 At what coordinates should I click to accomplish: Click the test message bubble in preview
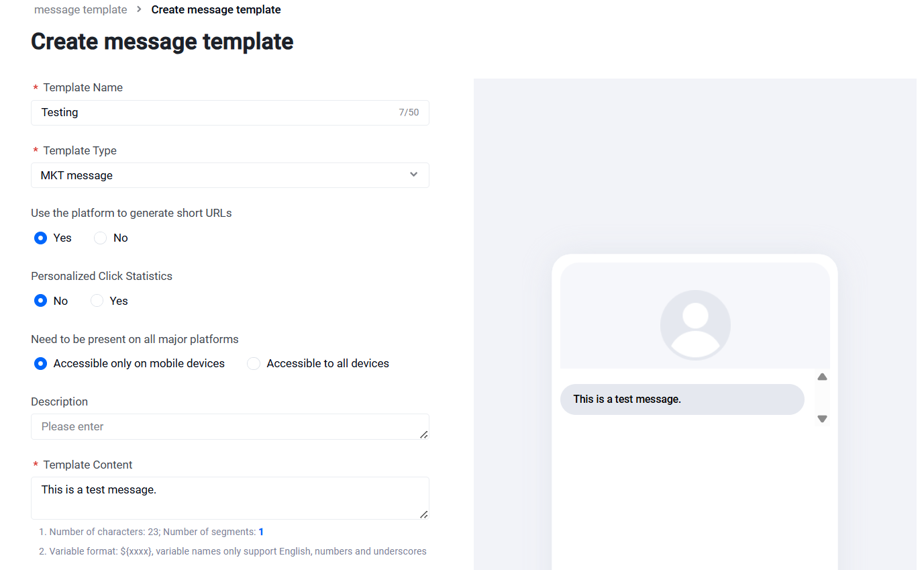[x=682, y=399]
